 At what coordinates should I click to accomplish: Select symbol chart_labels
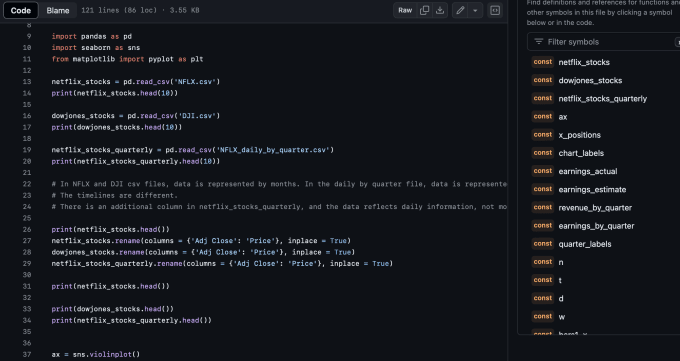(x=581, y=154)
